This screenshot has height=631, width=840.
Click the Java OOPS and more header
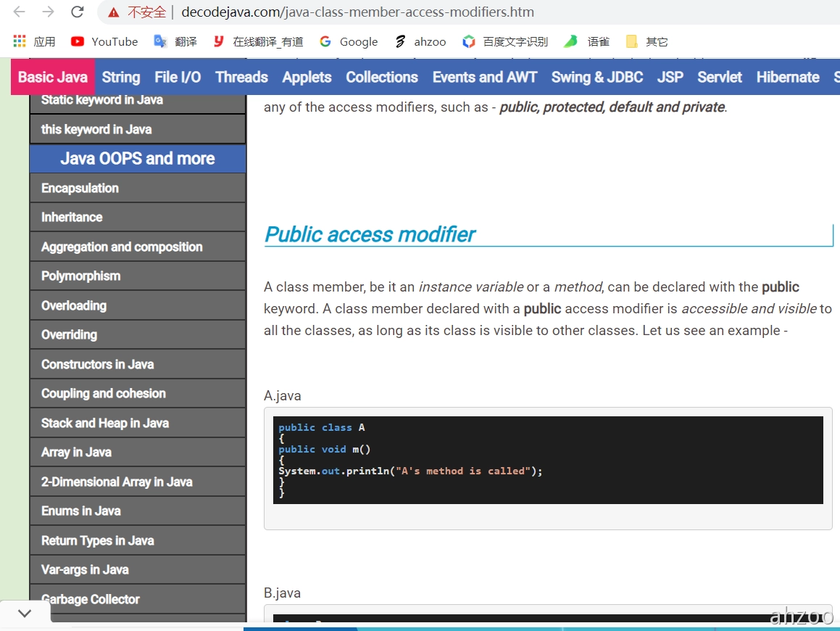click(x=138, y=158)
